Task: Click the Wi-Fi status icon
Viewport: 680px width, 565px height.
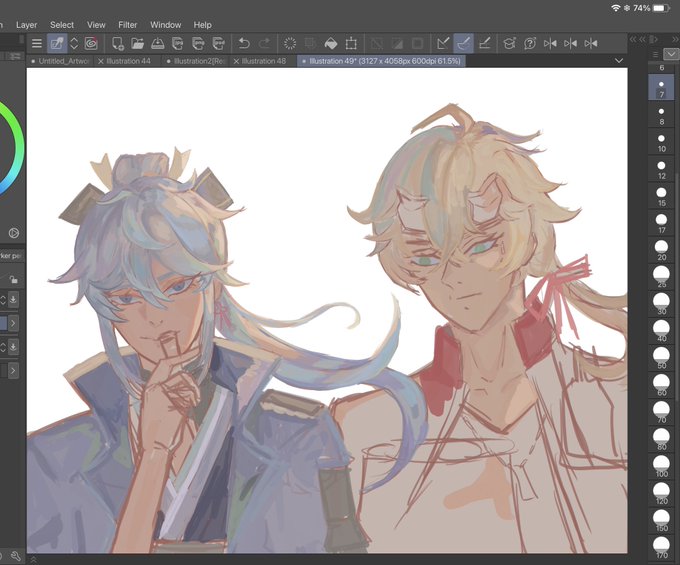Action: click(615, 8)
